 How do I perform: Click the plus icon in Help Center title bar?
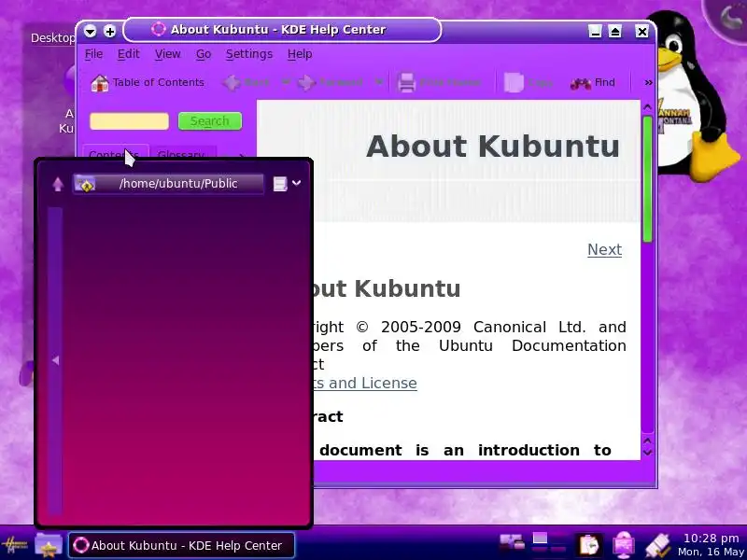[109, 32]
